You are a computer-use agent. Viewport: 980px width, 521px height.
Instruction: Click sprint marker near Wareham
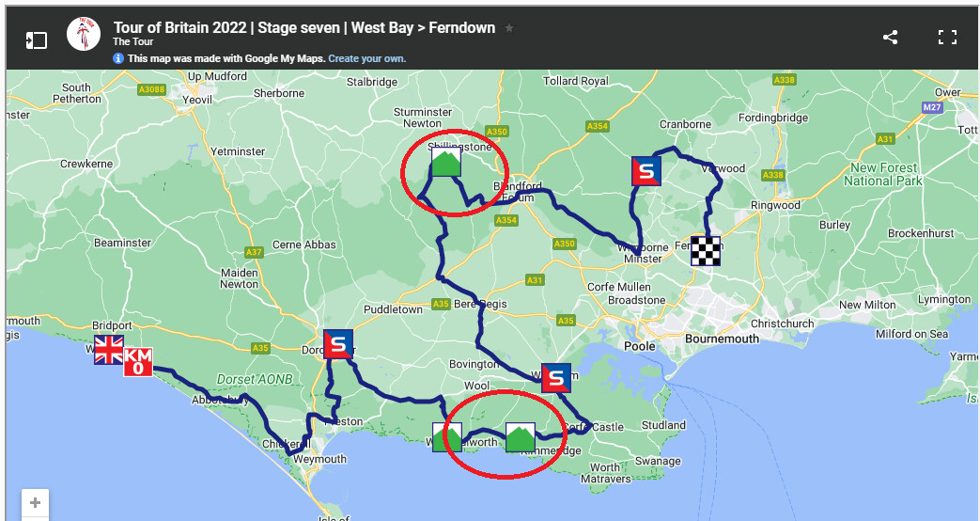555,378
